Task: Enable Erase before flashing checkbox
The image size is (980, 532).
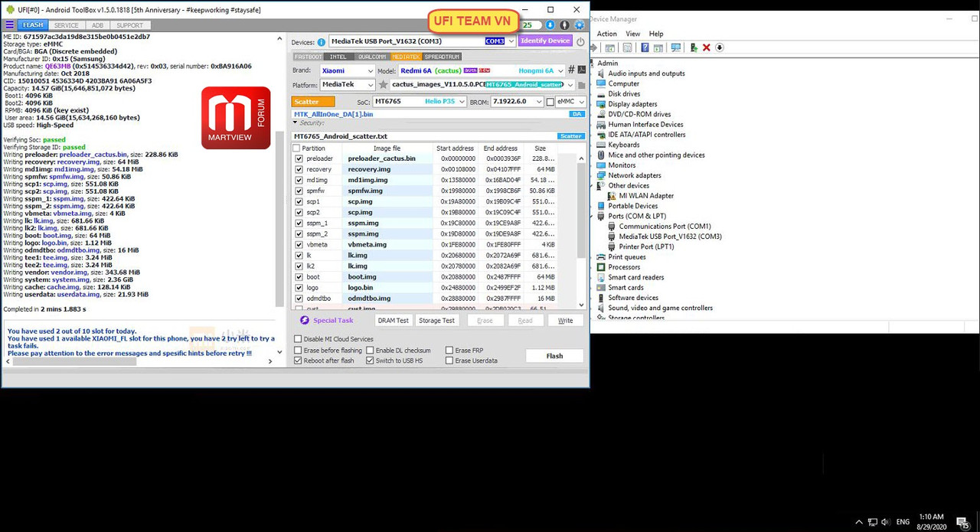Action: pyautogui.click(x=298, y=351)
